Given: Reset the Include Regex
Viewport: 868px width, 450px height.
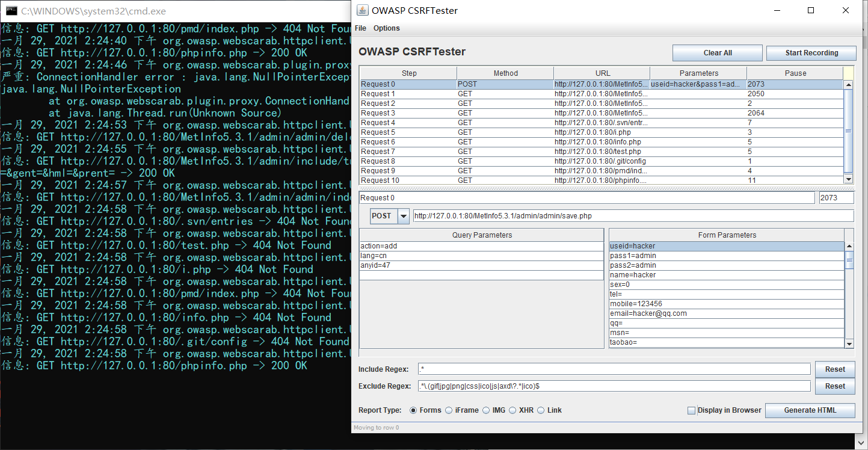Looking at the screenshot, I should [x=835, y=369].
